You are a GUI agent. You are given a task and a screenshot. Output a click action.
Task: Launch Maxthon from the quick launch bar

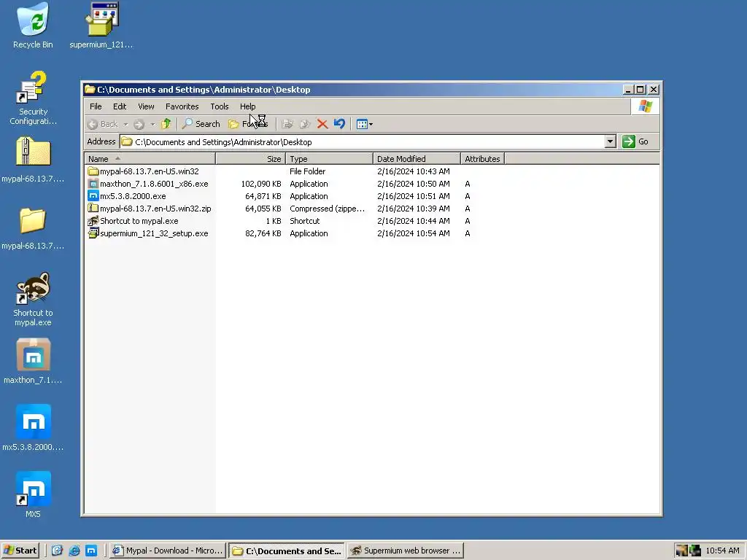pyautogui.click(x=91, y=551)
